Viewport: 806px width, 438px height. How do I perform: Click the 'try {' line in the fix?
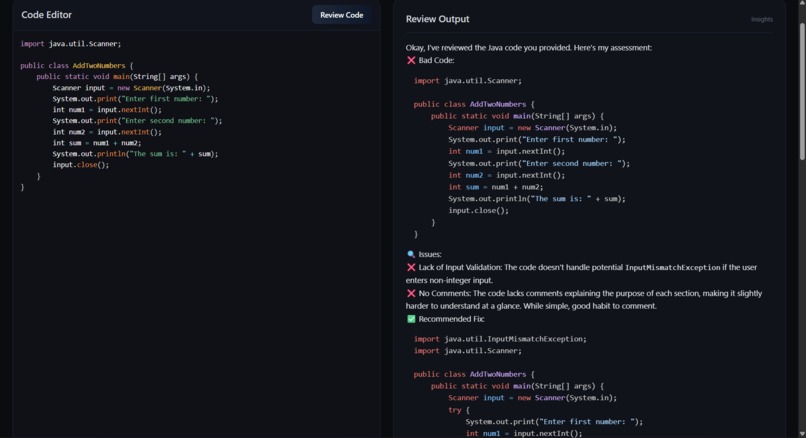459,410
